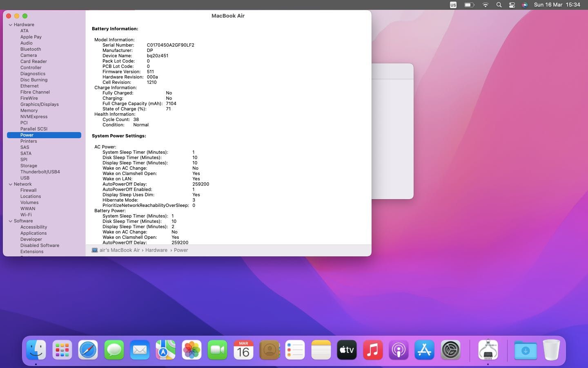Select Apple Pay in sidebar
Screen dimensions: 588x368
[x=31, y=37]
